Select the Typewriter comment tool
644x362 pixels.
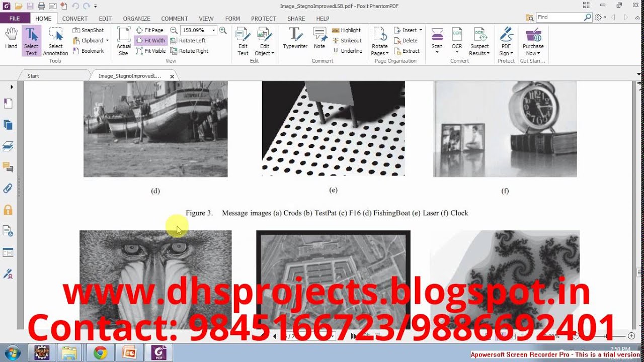coord(295,38)
